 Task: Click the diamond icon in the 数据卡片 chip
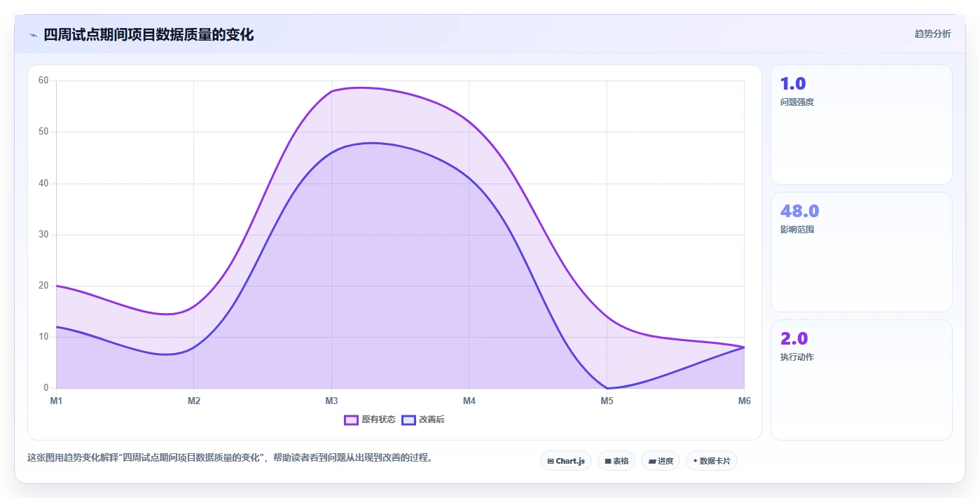(695, 461)
